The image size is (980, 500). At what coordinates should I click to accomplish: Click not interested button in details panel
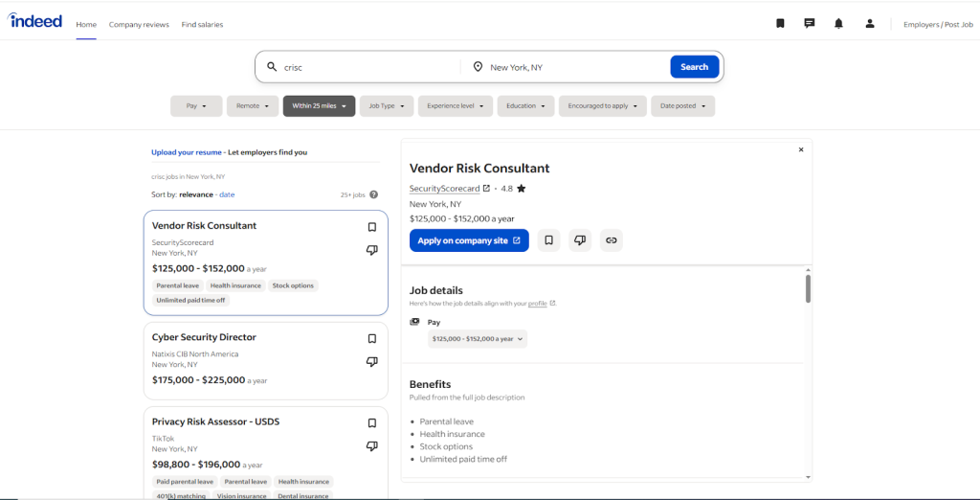pos(580,240)
